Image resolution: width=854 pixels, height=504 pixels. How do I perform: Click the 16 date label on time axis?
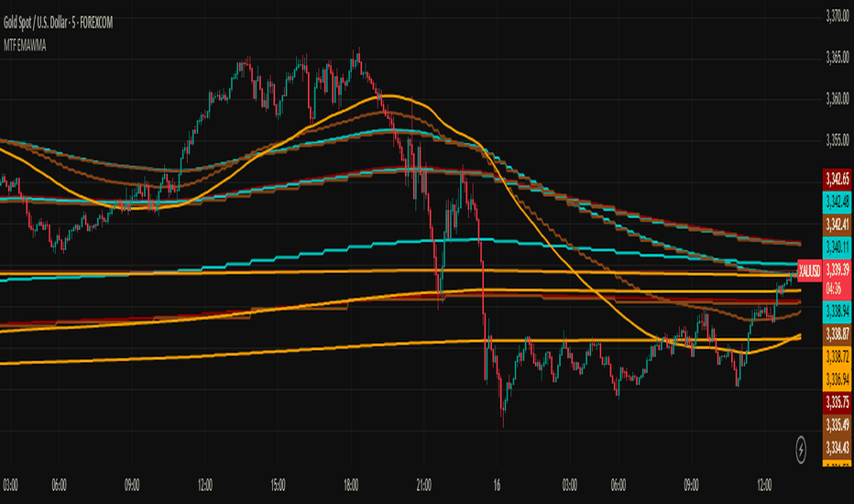[497, 485]
